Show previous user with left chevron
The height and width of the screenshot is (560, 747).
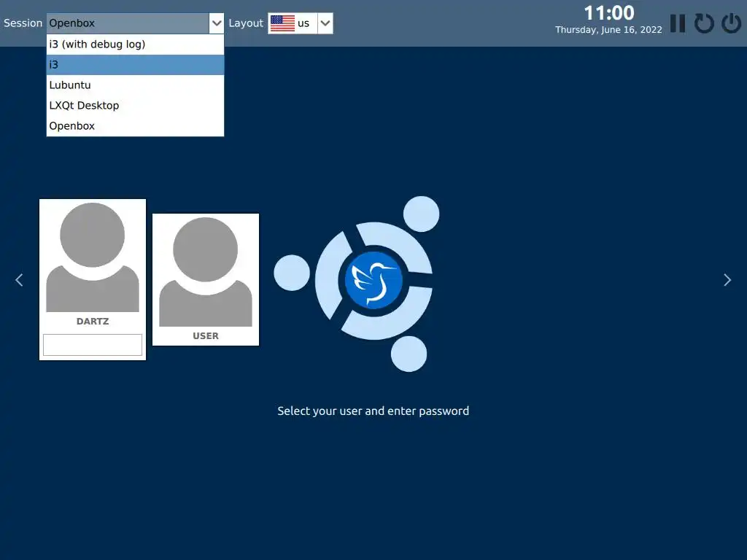click(19, 280)
